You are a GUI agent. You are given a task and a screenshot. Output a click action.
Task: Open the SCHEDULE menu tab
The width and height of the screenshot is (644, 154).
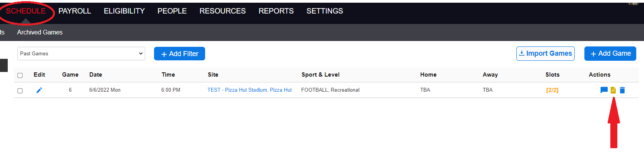pos(26,11)
